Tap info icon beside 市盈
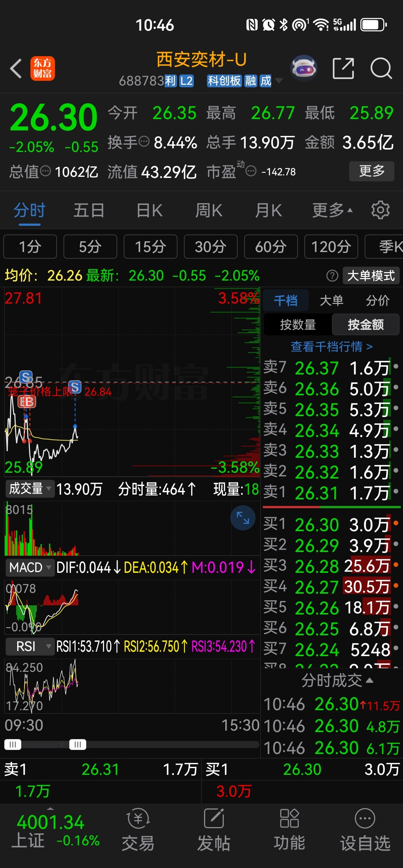 [251, 171]
